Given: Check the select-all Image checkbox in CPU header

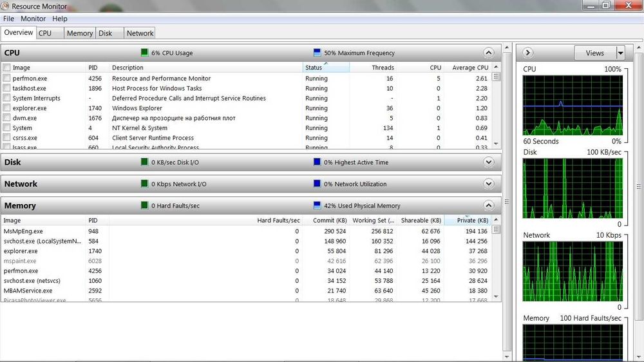Looking at the screenshot, I should 6,68.
